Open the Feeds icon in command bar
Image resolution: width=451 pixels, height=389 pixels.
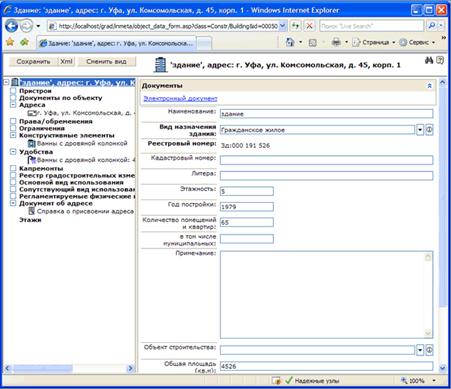313,43
